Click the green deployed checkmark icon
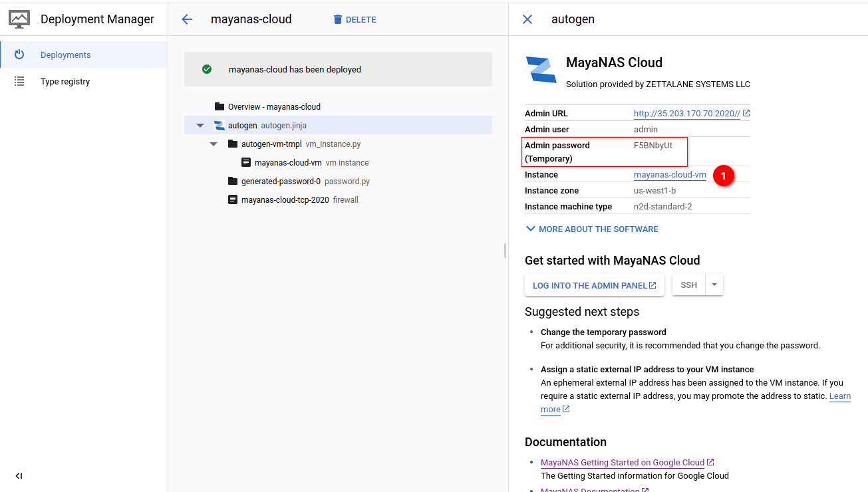This screenshot has width=868, height=492. pos(207,69)
